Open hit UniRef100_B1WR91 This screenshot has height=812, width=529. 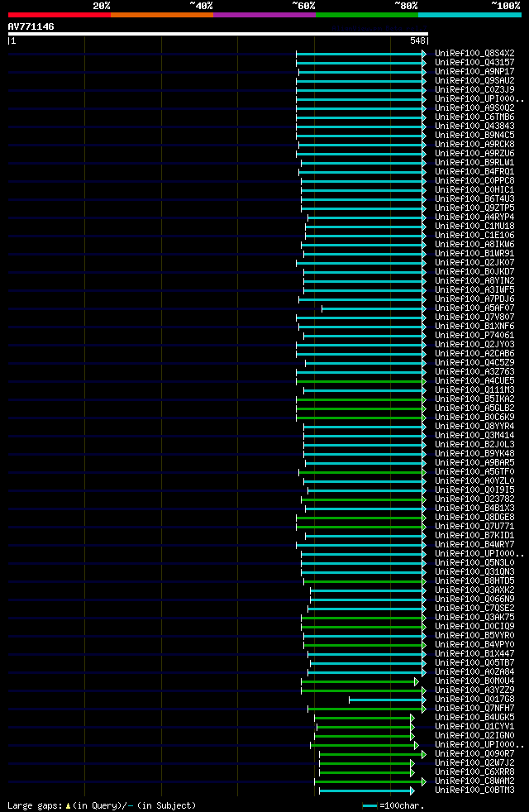tap(474, 253)
